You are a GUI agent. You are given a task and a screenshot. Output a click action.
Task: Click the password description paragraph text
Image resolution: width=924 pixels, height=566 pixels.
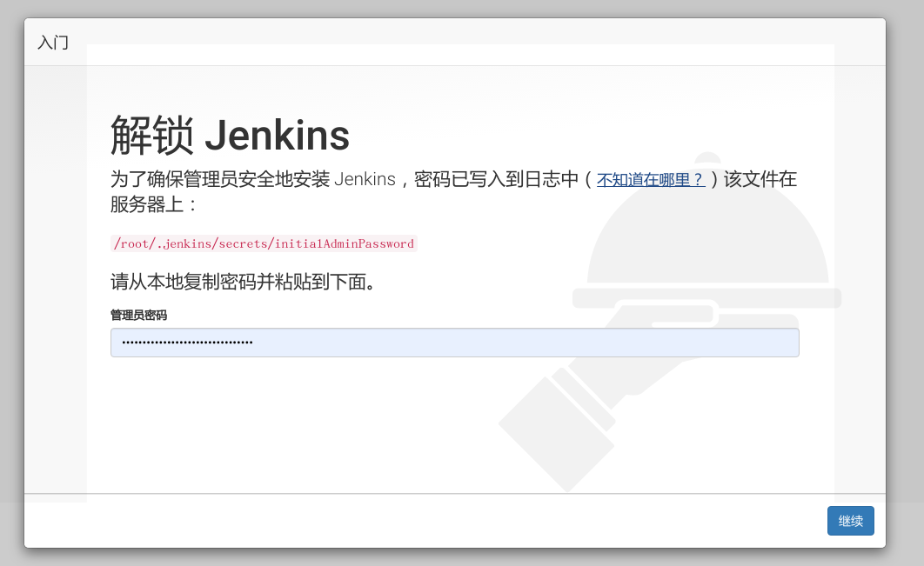tap(348, 179)
